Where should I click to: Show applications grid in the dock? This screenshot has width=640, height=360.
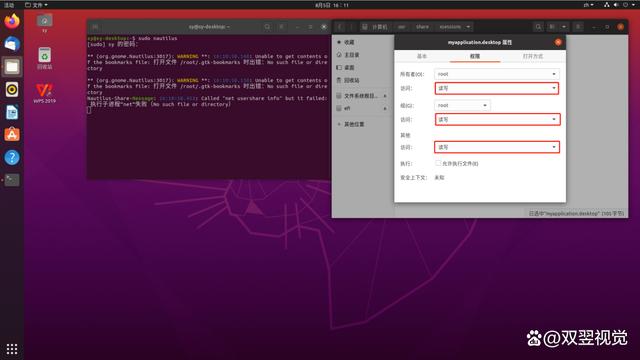coord(12,349)
